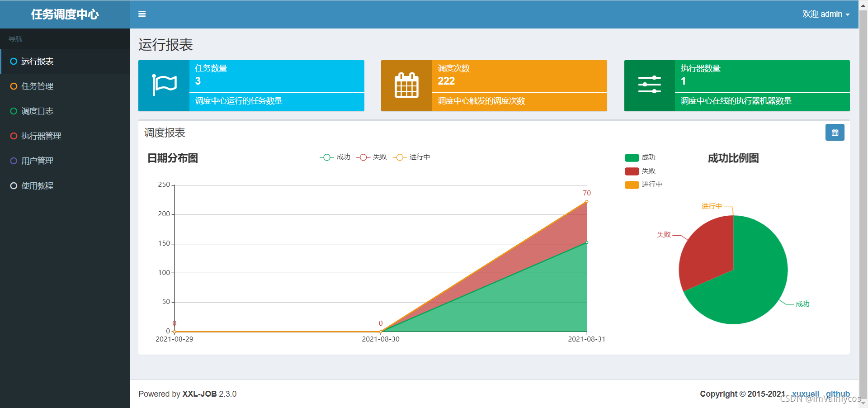Click the calendar icon on 调度次数 card

pyautogui.click(x=406, y=85)
